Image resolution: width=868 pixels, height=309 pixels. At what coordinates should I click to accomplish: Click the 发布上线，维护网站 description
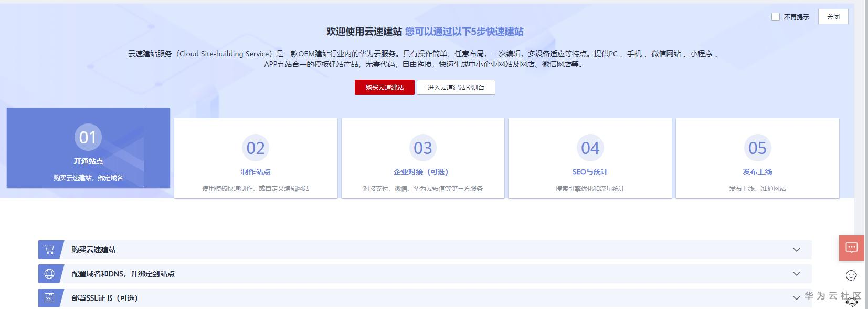click(757, 188)
